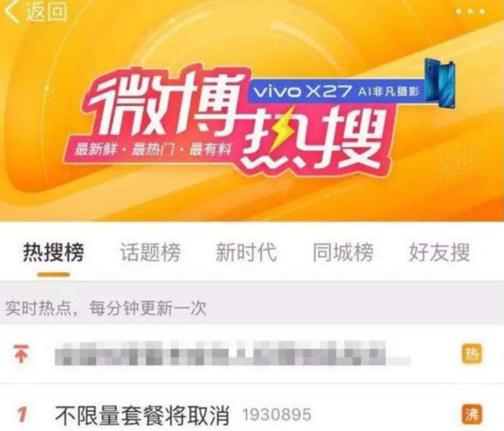Tap the 最新鲜·最热门·最有料 slogan strip
The height and width of the screenshot is (431, 504).
point(153,150)
